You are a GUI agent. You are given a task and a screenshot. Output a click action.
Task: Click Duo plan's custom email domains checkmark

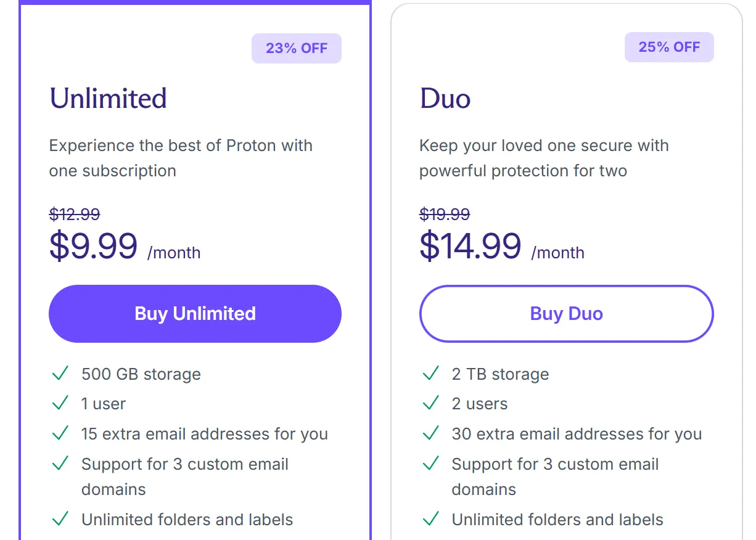click(430, 464)
